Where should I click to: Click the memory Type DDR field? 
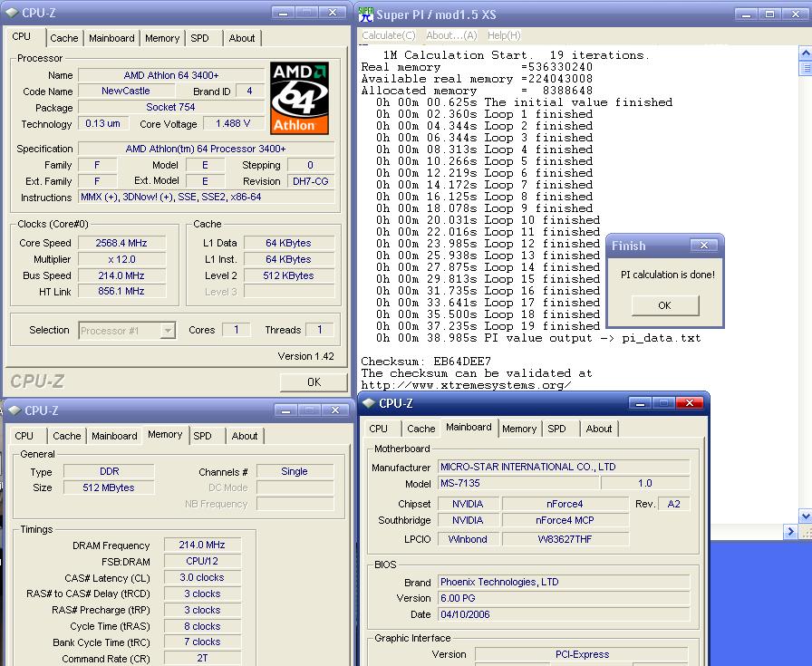tap(109, 471)
